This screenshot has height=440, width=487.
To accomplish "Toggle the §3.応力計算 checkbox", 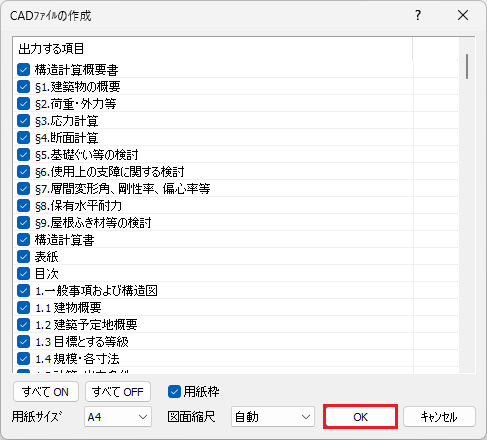I will pos(23,121).
